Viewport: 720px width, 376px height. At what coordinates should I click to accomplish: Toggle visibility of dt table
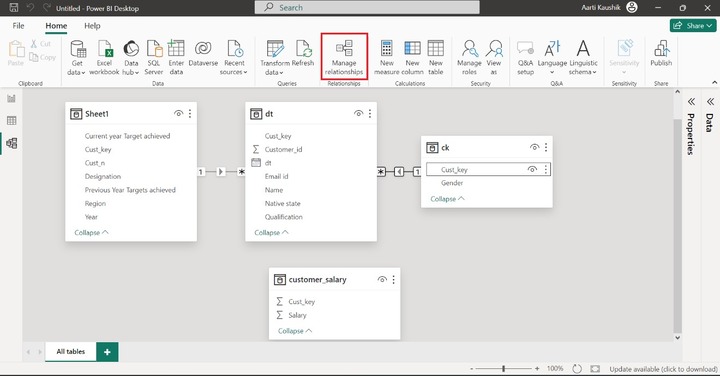358,113
